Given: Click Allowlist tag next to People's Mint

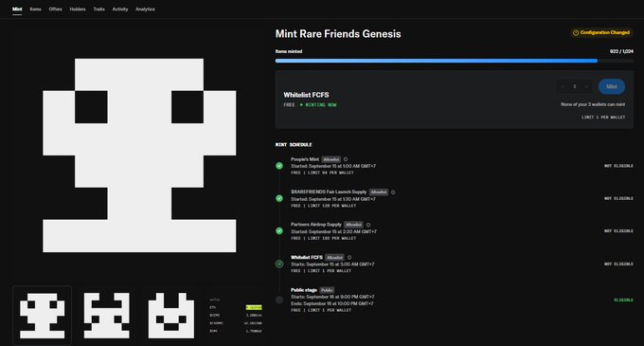Looking at the screenshot, I should pyautogui.click(x=331, y=159).
